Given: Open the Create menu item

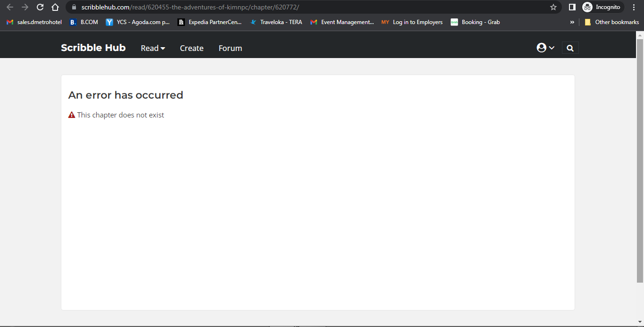Looking at the screenshot, I should [x=192, y=48].
